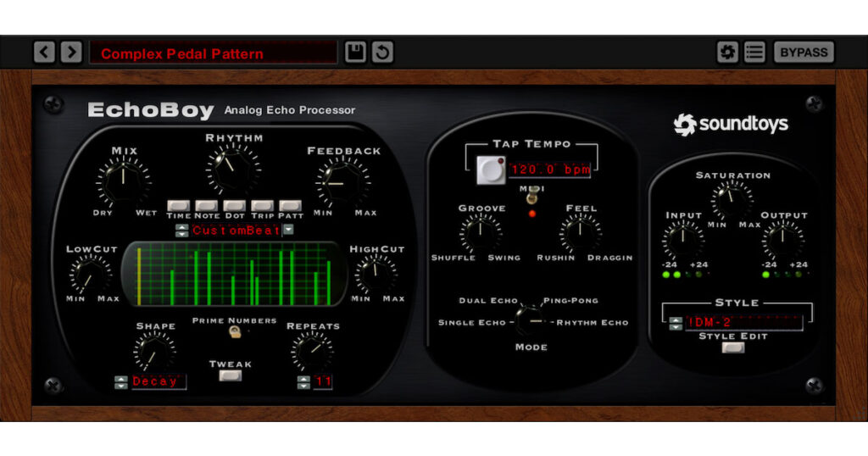This screenshot has width=868, height=456.
Task: Click the 120.0 bpm tempo field
Action: (549, 170)
